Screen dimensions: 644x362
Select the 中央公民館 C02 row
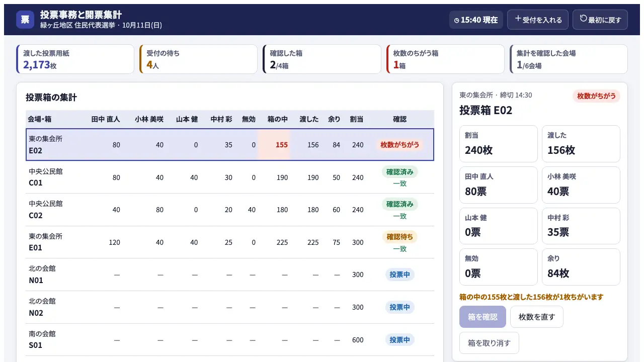230,210
